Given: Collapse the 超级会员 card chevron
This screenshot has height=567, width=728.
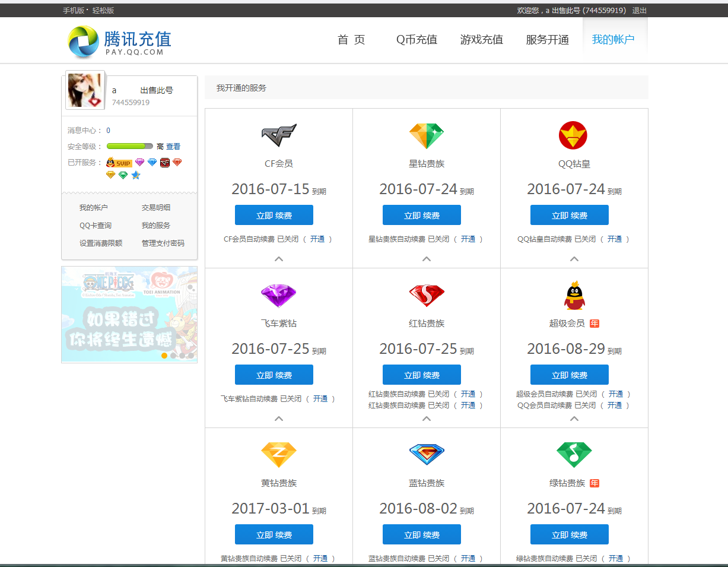Looking at the screenshot, I should 574,419.
